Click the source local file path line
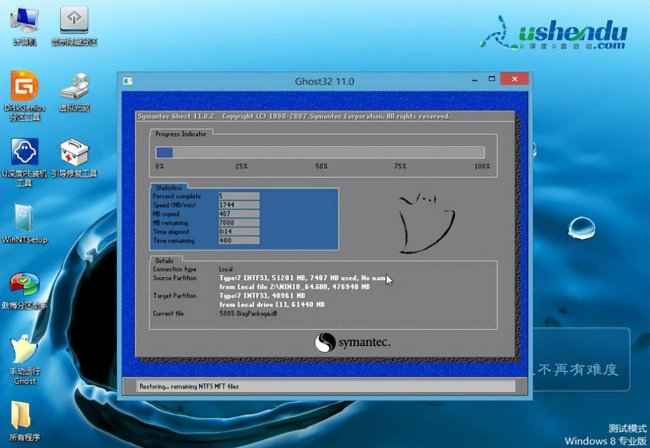This screenshot has width=650, height=448. point(295,287)
